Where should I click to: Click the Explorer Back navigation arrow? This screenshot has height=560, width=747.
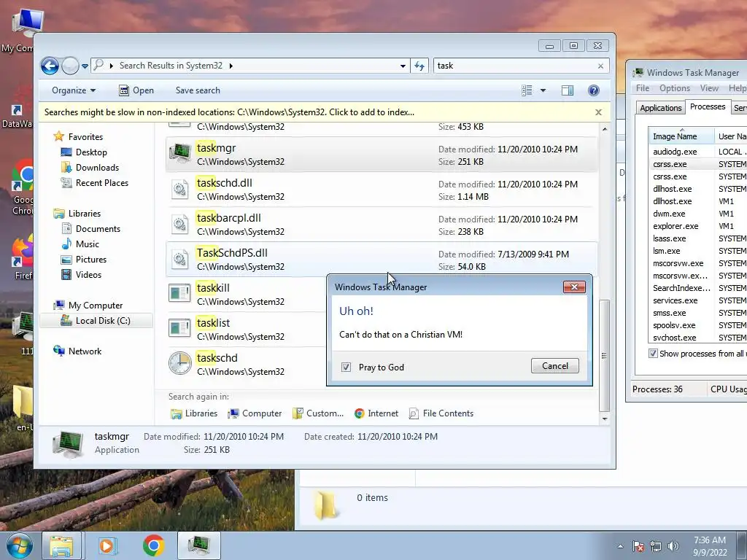click(50, 66)
